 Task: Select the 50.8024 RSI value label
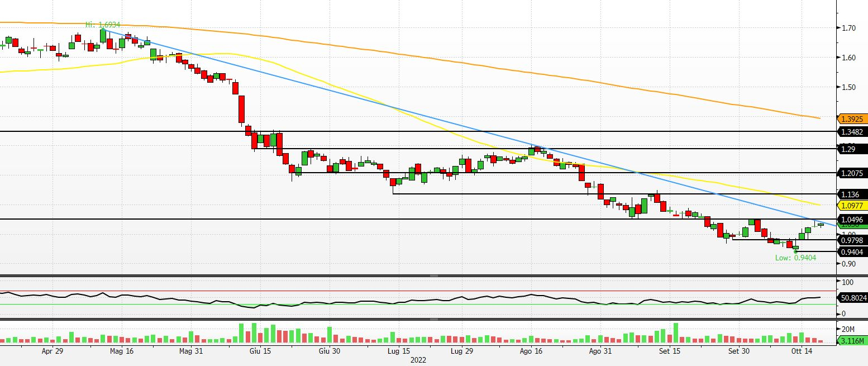(x=853, y=298)
